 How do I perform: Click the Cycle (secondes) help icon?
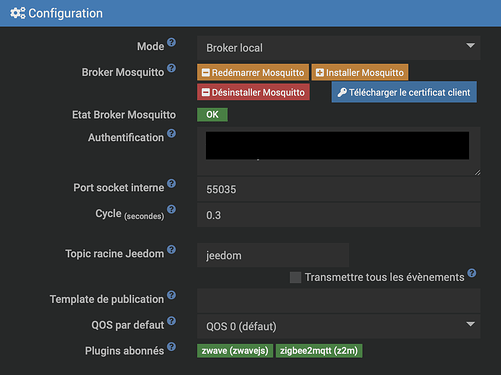[171, 209]
